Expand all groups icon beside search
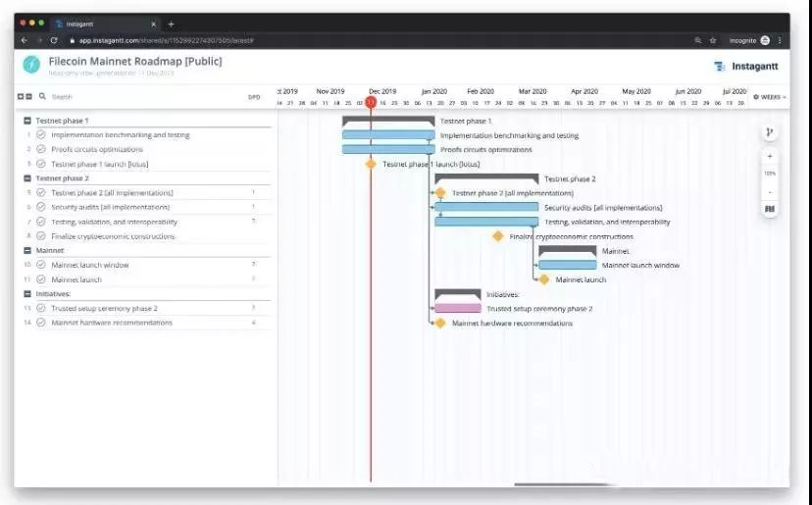The width and height of the screenshot is (812, 505). point(21,96)
